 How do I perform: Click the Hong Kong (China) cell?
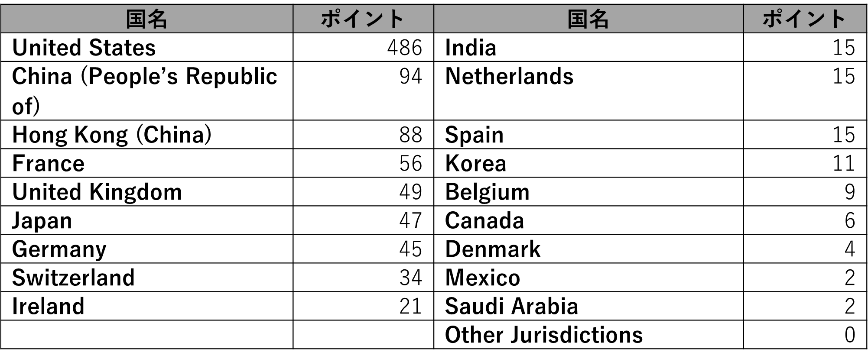pyautogui.click(x=147, y=135)
